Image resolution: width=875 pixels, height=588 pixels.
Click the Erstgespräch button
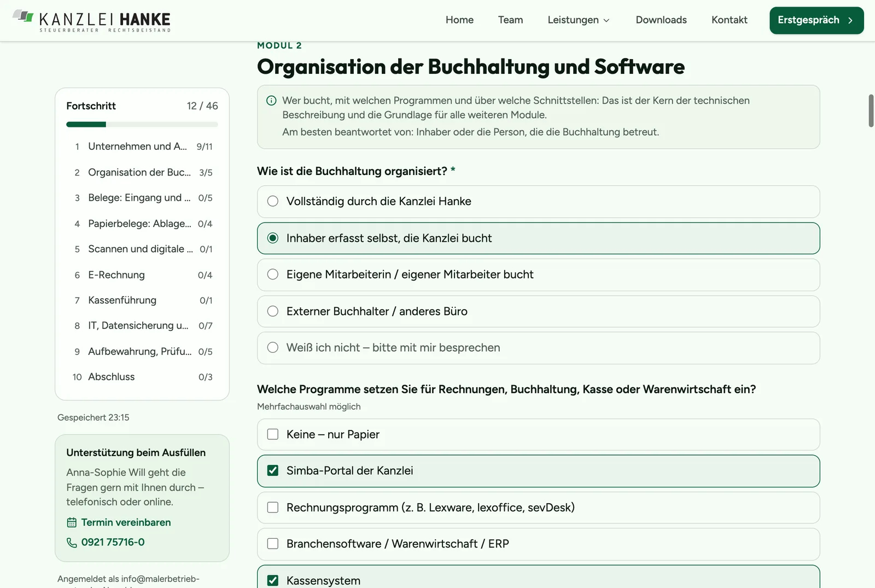click(x=816, y=20)
